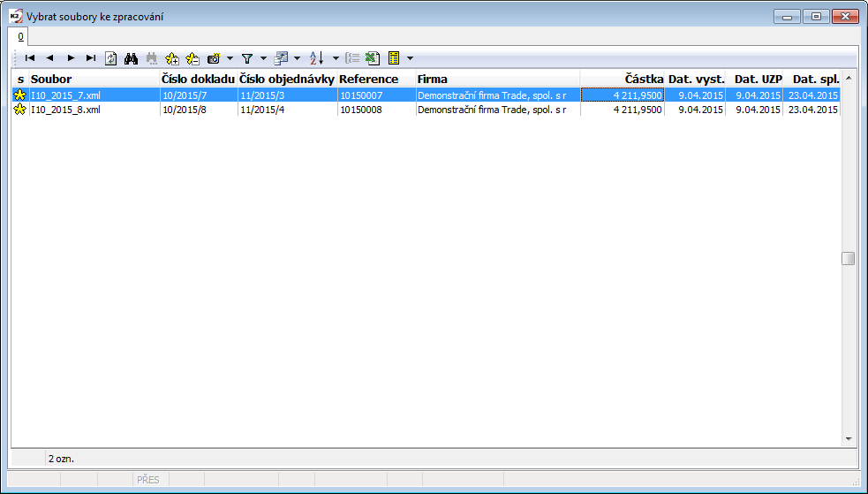Click the yellow list sheet icon

click(394, 58)
